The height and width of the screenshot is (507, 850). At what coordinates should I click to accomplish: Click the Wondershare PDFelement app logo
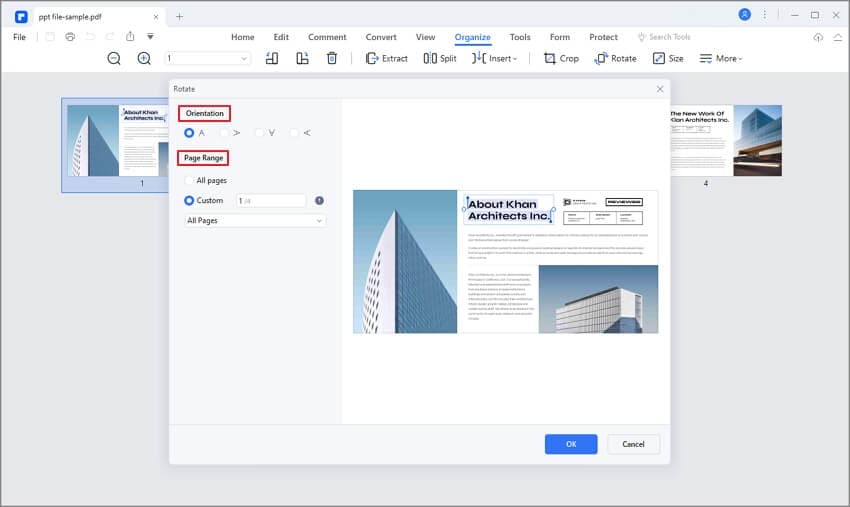click(21, 17)
